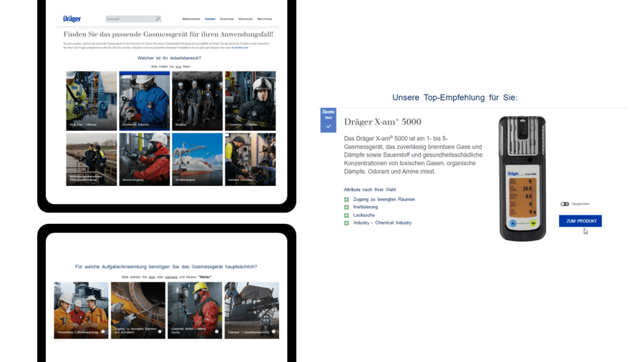The image size is (644, 362).
Task: Click the Dräger logo in the header
Action: pyautogui.click(x=72, y=19)
